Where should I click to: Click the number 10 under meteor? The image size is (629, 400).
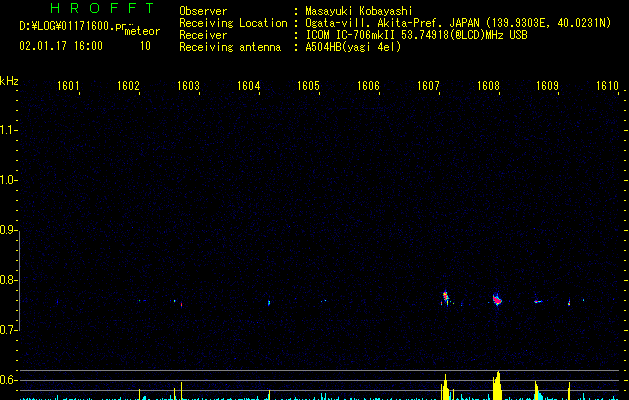(x=145, y=46)
